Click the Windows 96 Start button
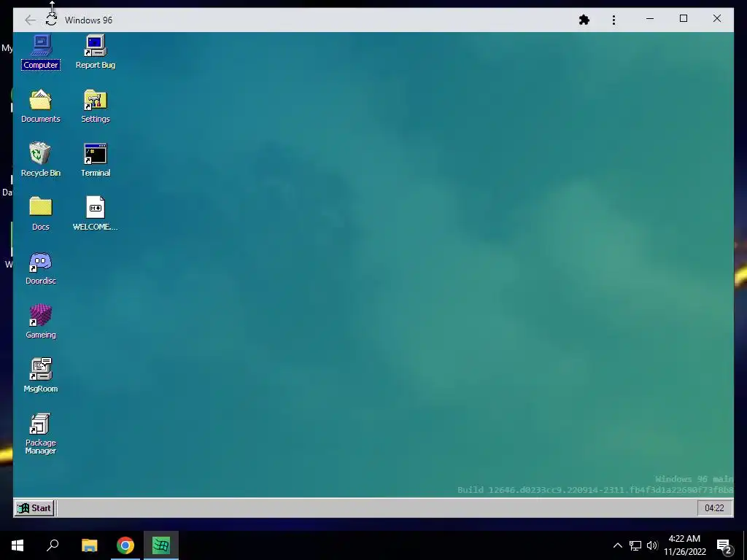 34,508
